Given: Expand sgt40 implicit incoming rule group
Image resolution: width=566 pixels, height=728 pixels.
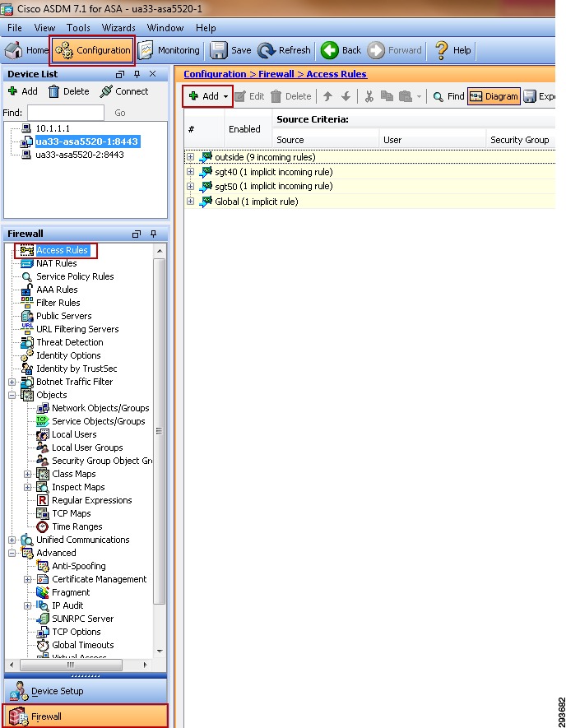Looking at the screenshot, I should [x=190, y=172].
